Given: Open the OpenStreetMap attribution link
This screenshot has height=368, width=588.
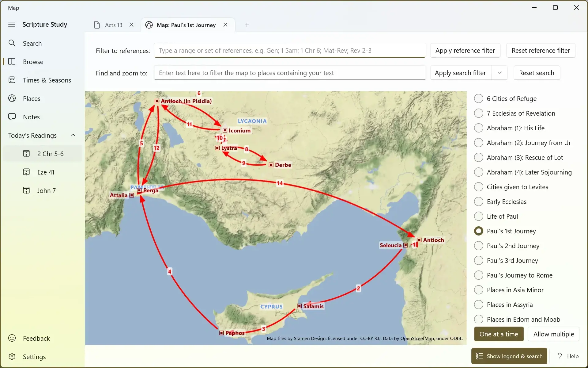Looking at the screenshot, I should 417,339.
